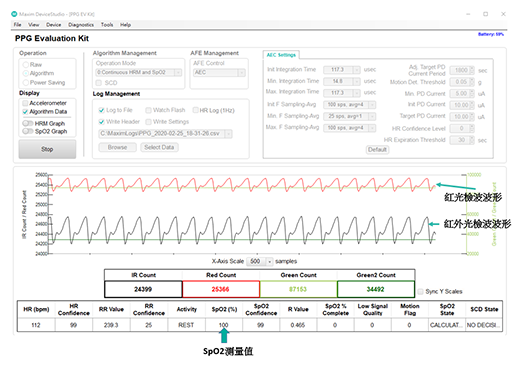
Task: Select the Algorithm operation radio button
Action: [x=26, y=73]
